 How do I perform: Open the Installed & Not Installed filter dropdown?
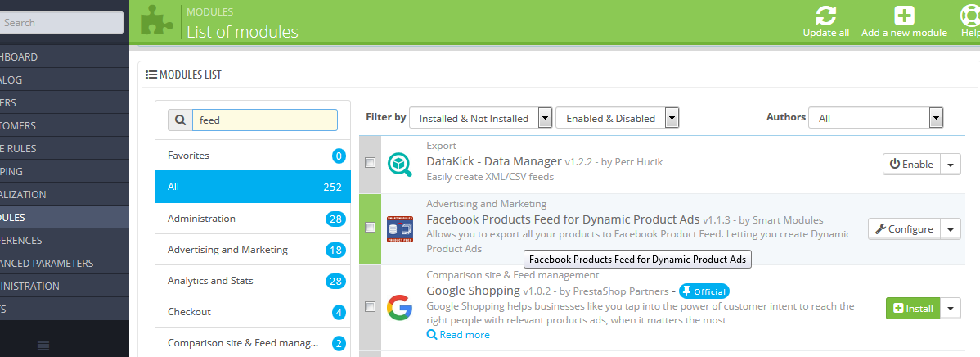480,118
